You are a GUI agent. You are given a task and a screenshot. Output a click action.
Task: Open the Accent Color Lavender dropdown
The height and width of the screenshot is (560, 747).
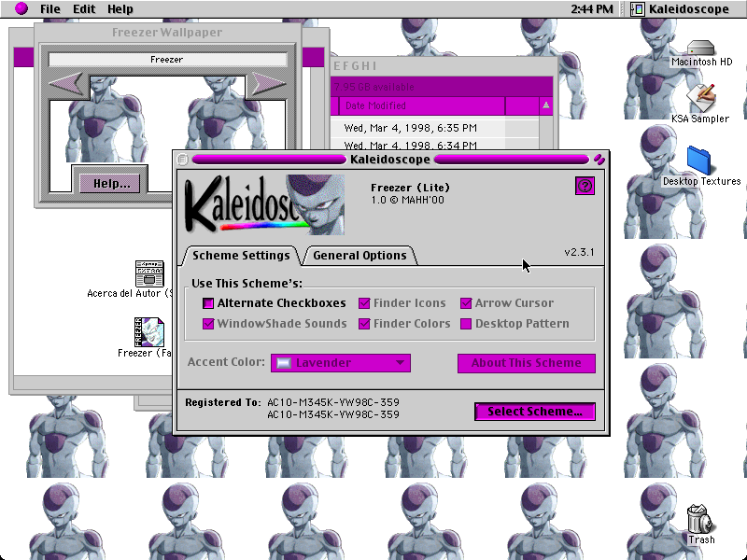pyautogui.click(x=341, y=363)
